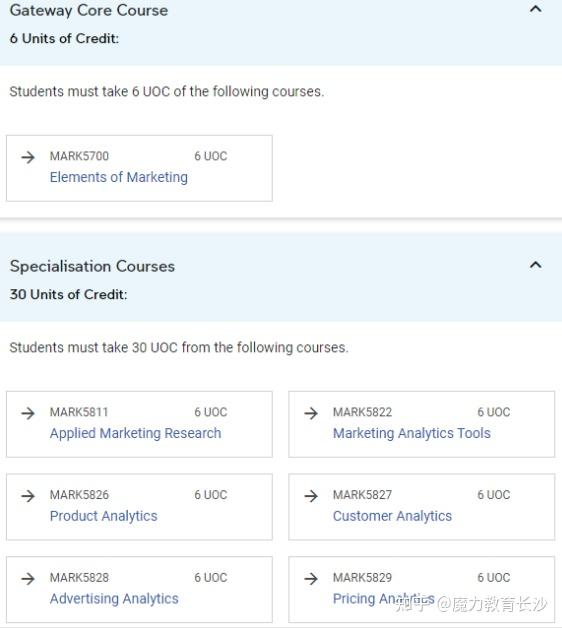Open the Product Analytics course link
The height and width of the screenshot is (628, 562).
103,516
